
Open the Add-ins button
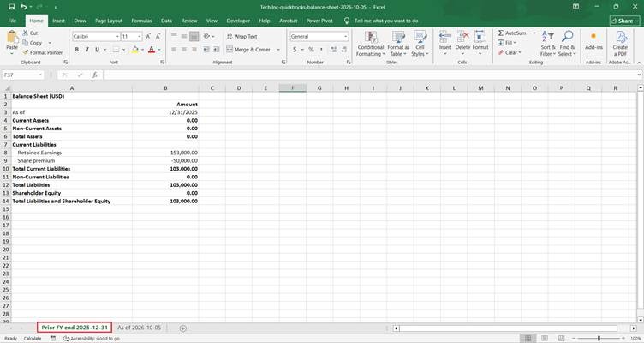pos(593,41)
